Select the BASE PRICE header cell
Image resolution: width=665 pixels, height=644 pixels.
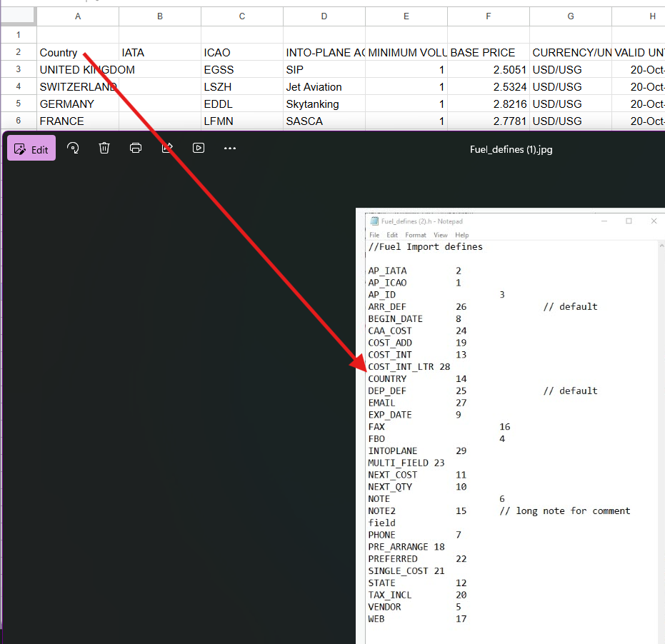(489, 52)
